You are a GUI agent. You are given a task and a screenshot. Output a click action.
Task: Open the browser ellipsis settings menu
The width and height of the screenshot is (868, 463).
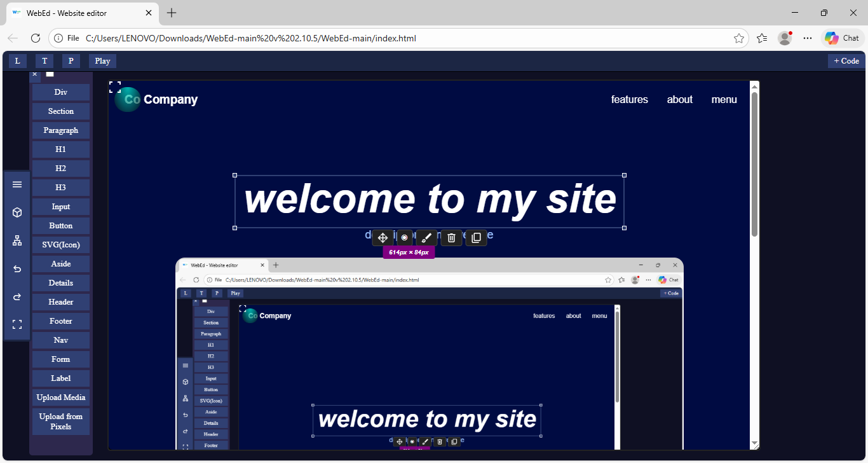tap(808, 38)
